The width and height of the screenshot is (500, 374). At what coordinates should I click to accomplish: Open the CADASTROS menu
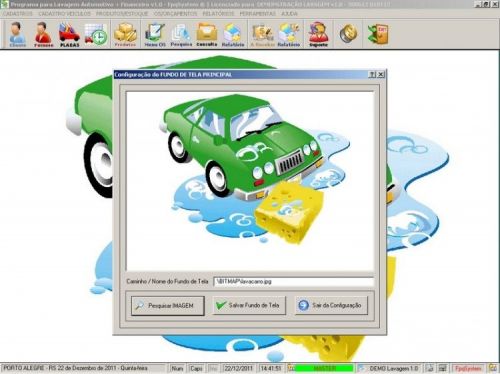point(18,14)
